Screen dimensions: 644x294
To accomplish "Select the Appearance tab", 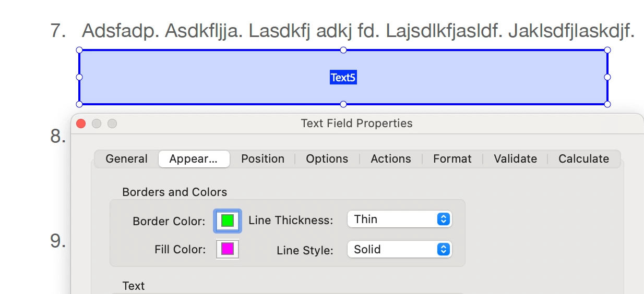I will [x=194, y=159].
